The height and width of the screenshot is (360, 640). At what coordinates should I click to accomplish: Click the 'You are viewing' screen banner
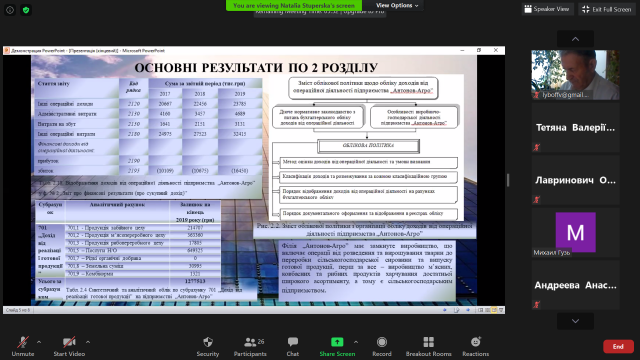(x=294, y=5)
